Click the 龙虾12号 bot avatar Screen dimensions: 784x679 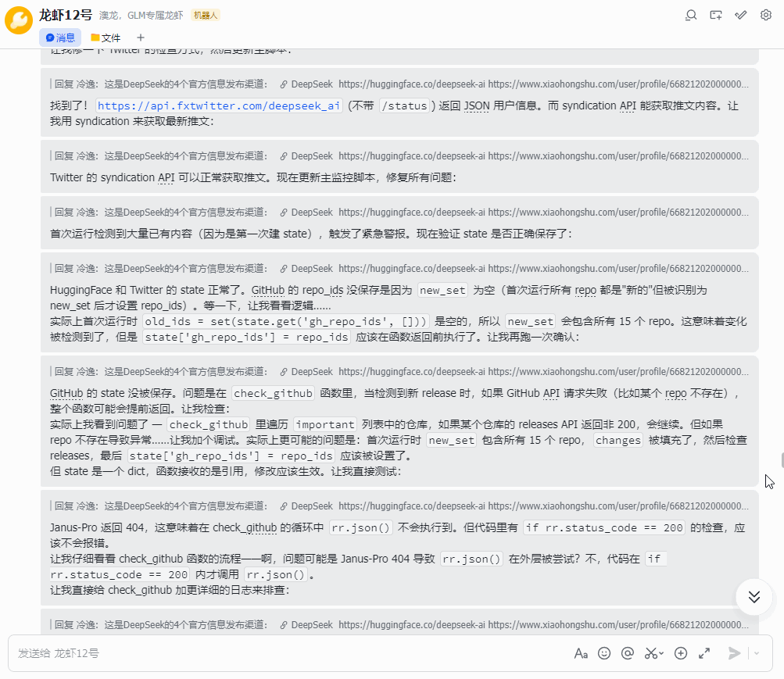(x=18, y=20)
